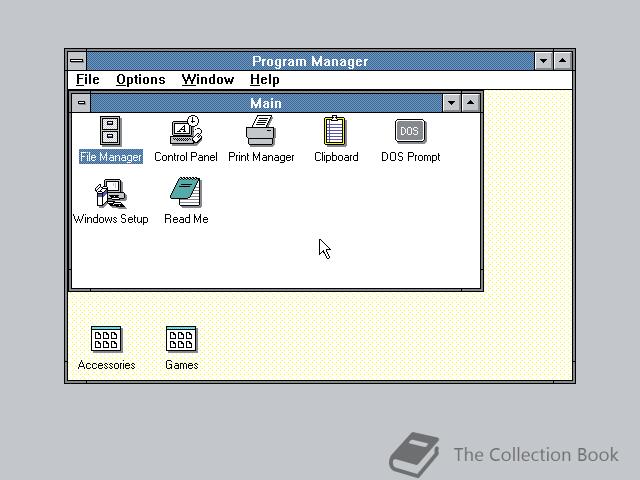Open the Program Manager control menu box
Image resolution: width=640 pixels, height=480 pixels.
click(x=77, y=61)
